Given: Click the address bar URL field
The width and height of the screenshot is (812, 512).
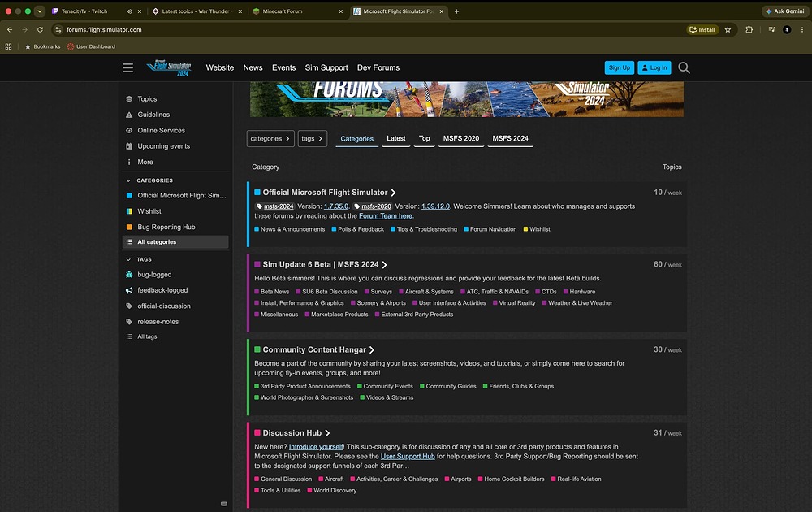Looking at the screenshot, I should [368, 29].
